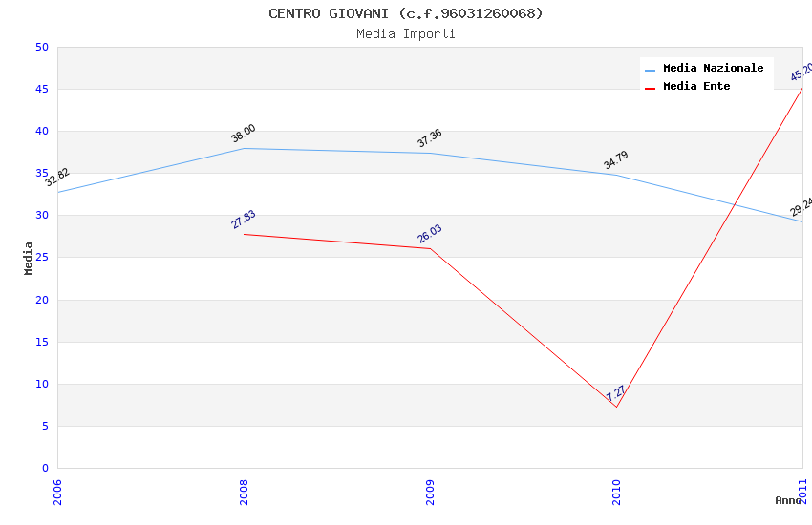Click the Media y-axis title
The image size is (812, 525).
29,258
